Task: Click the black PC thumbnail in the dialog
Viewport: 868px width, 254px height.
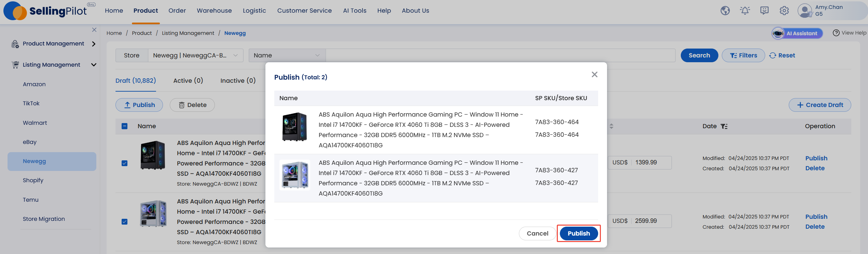Action: click(x=294, y=127)
